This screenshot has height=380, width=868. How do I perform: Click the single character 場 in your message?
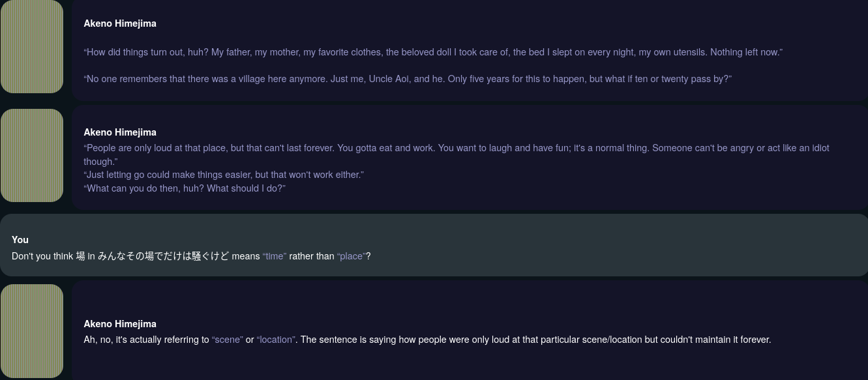coord(81,256)
